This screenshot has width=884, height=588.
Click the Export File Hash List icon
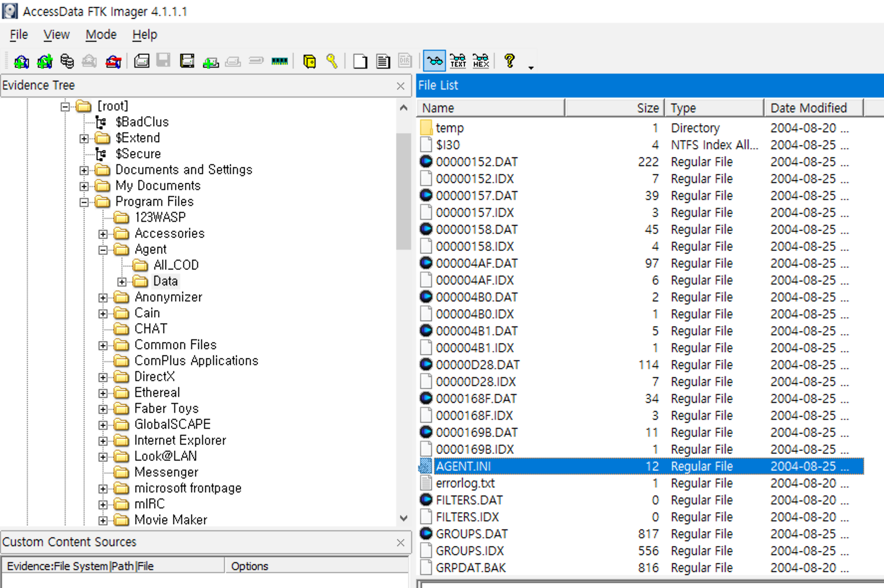tap(383, 61)
